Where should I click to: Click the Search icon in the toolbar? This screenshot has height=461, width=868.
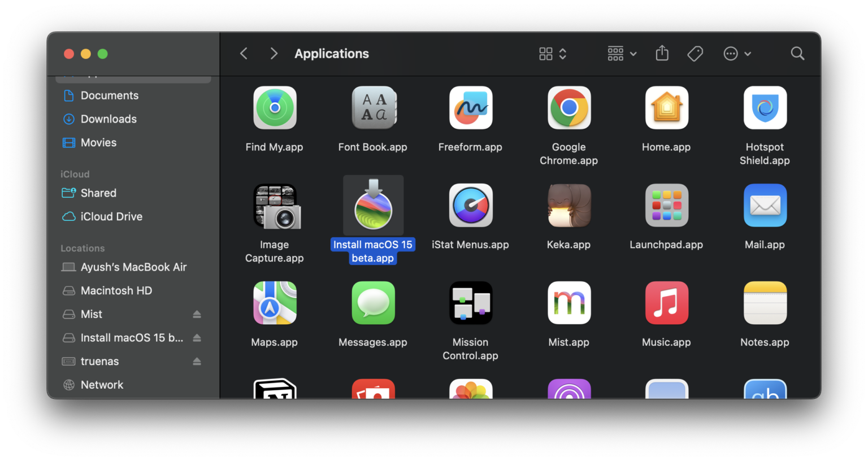pos(797,53)
